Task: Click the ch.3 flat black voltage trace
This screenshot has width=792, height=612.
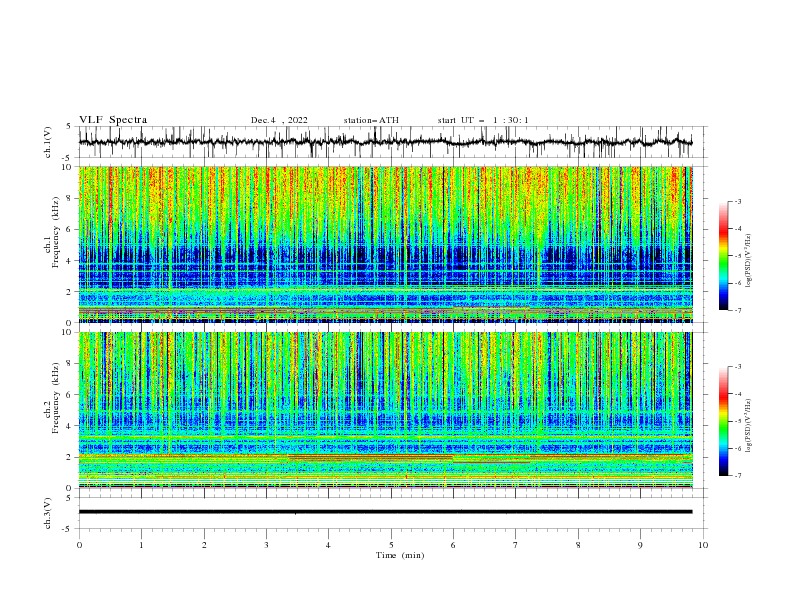Action: [x=385, y=512]
